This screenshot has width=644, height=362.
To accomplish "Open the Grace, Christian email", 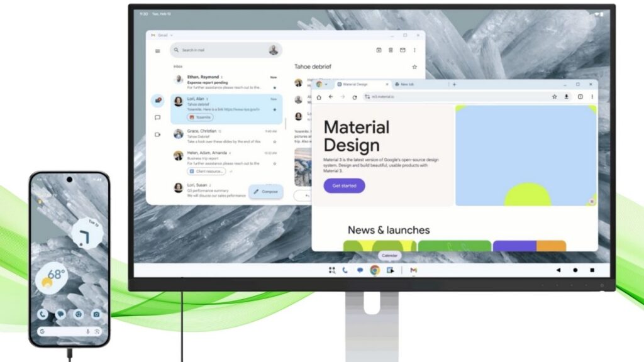I will coord(226,136).
